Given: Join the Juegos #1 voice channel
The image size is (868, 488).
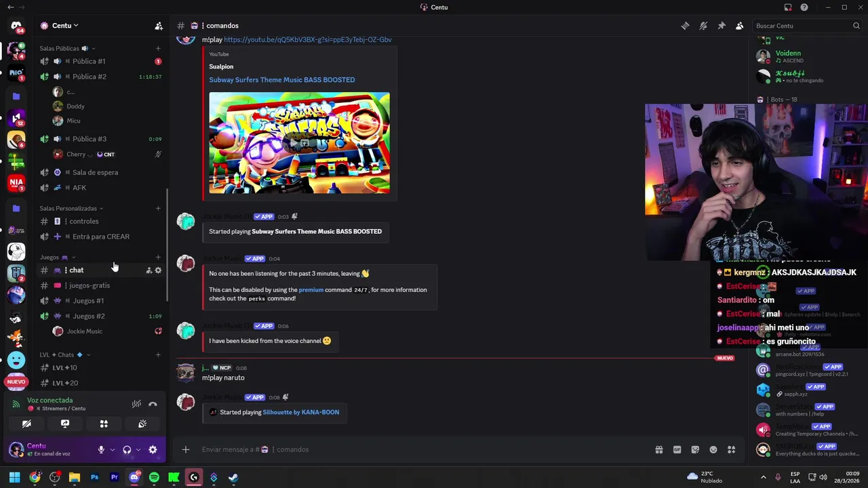Looking at the screenshot, I should [88, 301].
